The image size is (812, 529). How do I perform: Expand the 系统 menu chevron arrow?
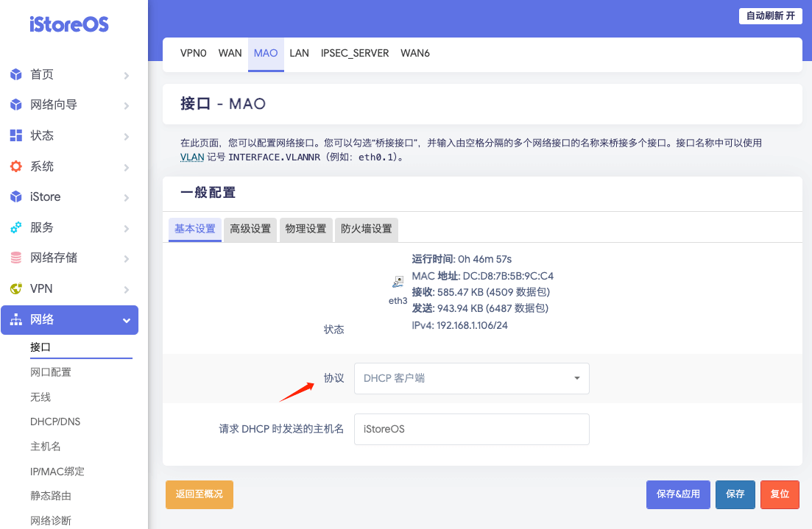[126, 167]
